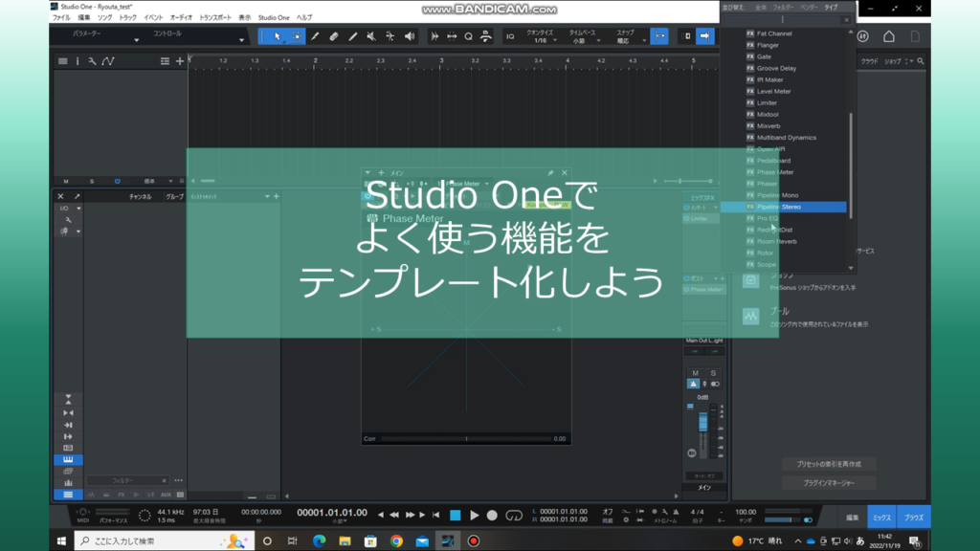
Task: Toggle the Limiter insert power switch
Action: coord(686,218)
